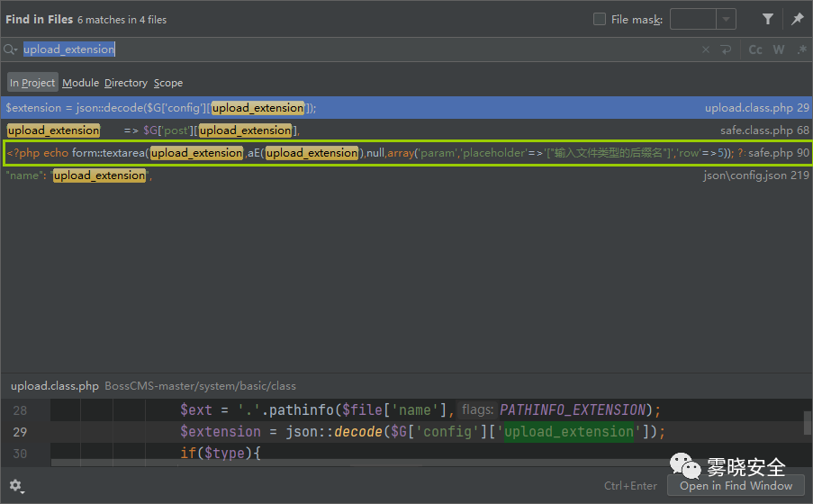Click the Open in Find Window button
813x504 pixels.
tap(736, 486)
